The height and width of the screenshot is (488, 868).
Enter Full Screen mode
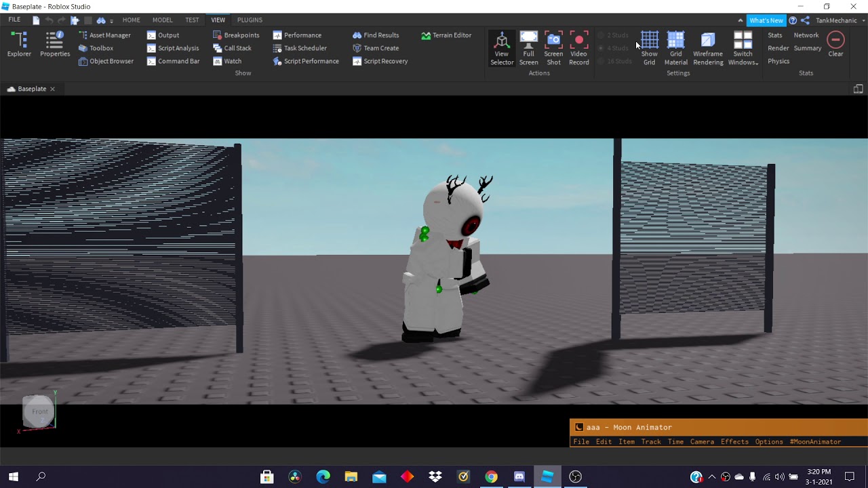click(528, 48)
